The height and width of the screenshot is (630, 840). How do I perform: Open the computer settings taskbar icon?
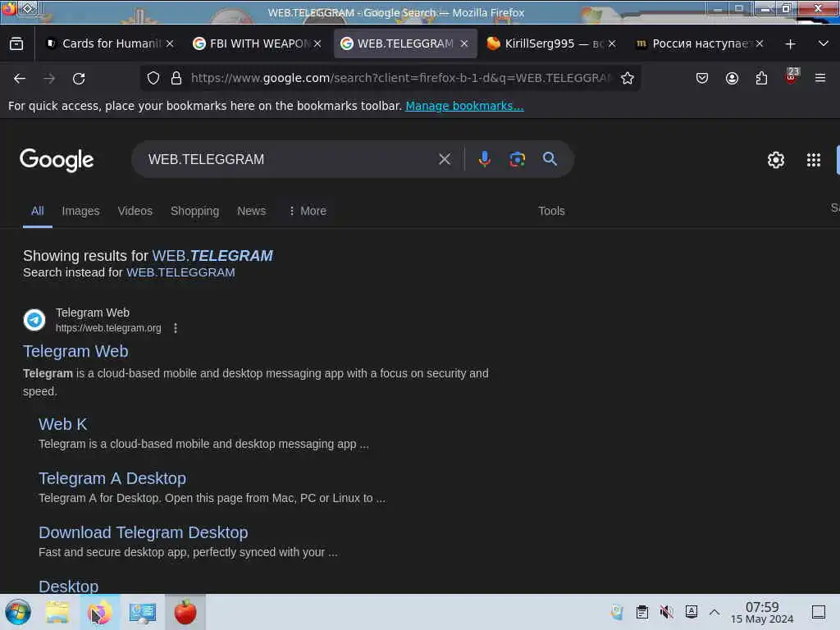point(143,612)
